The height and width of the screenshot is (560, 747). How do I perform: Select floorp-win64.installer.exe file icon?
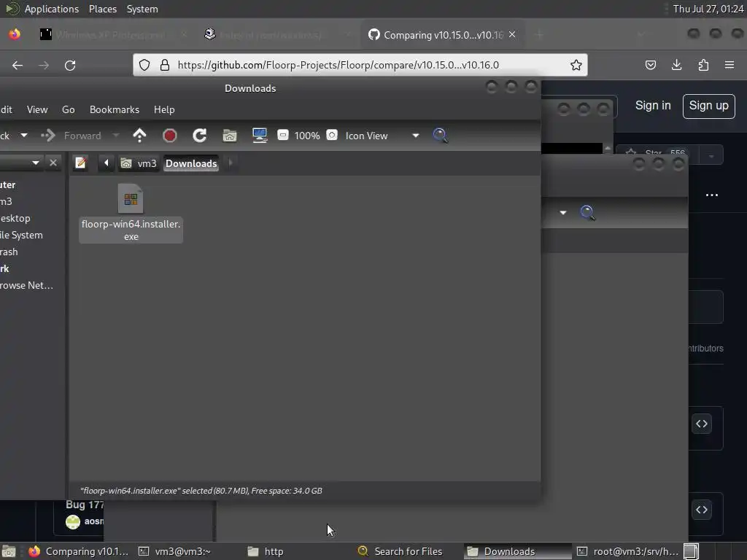pyautogui.click(x=131, y=198)
